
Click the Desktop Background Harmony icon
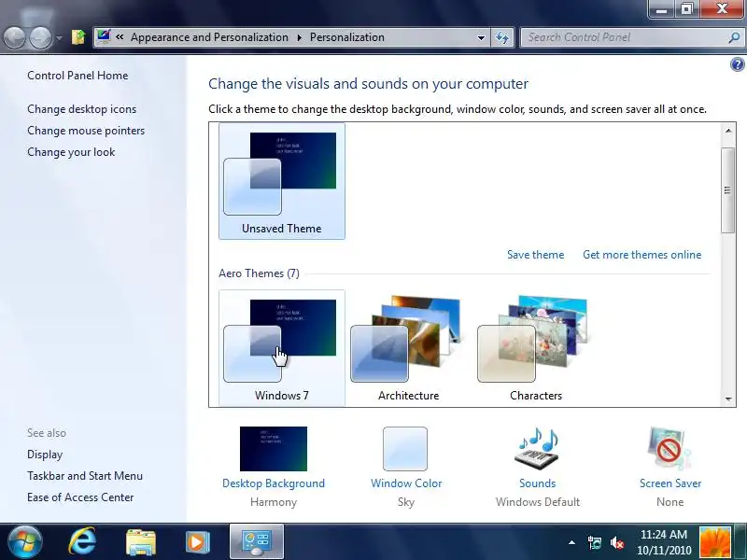[274, 449]
